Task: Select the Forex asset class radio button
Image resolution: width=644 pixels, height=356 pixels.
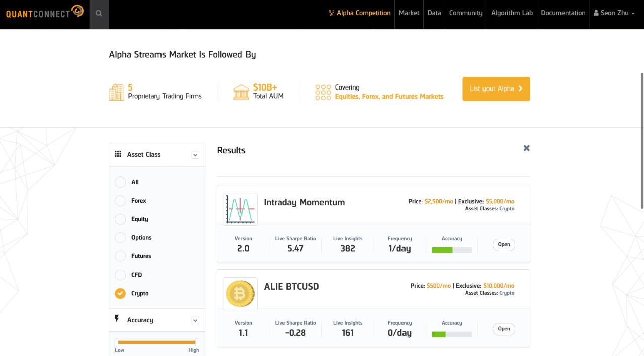Action: pos(120,201)
